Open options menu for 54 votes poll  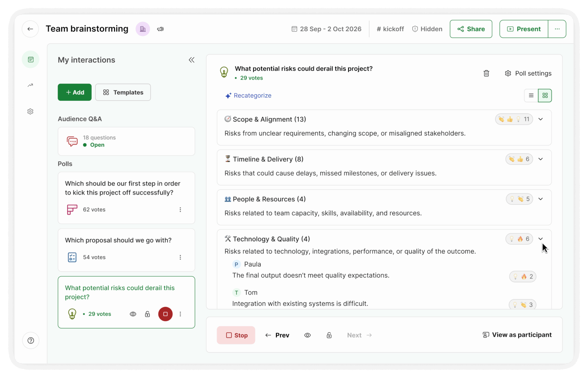click(180, 257)
